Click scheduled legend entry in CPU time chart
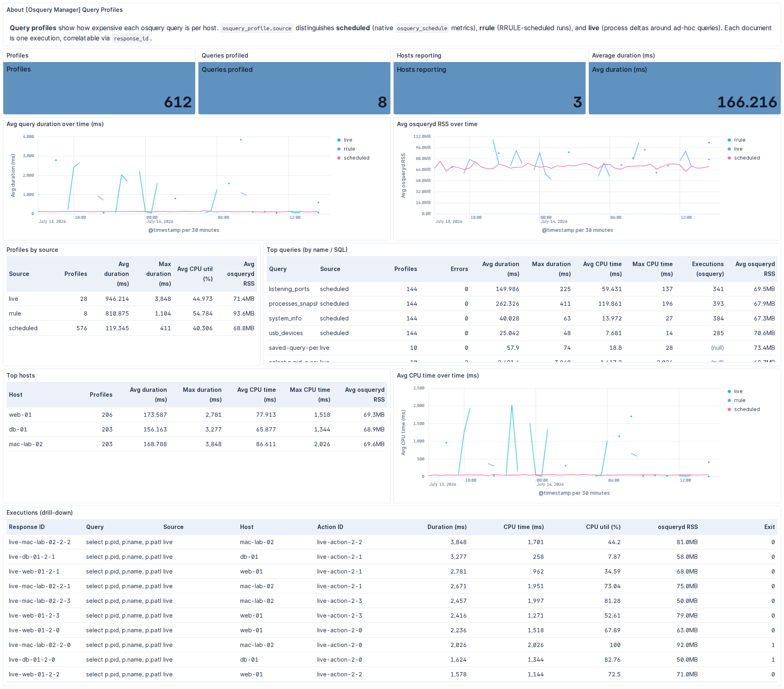 coord(747,409)
